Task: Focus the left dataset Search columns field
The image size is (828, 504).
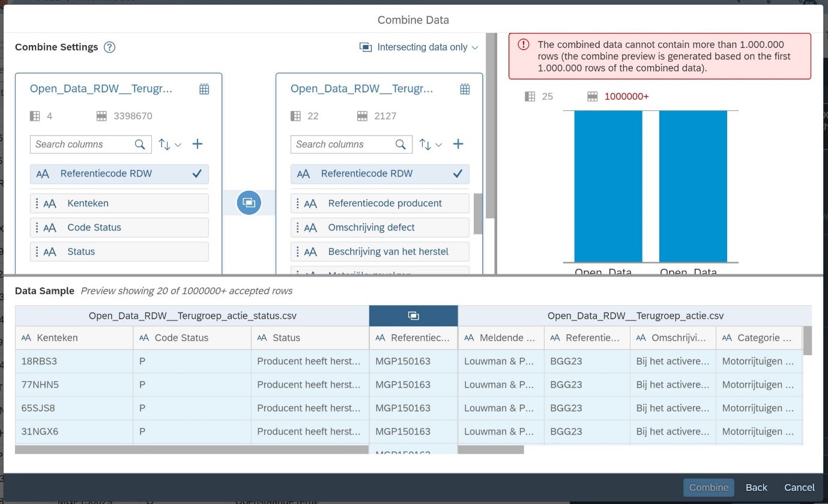Action: pos(91,144)
